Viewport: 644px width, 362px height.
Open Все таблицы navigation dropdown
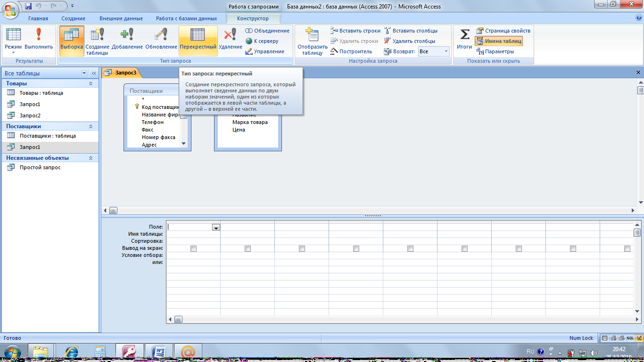[x=84, y=73]
